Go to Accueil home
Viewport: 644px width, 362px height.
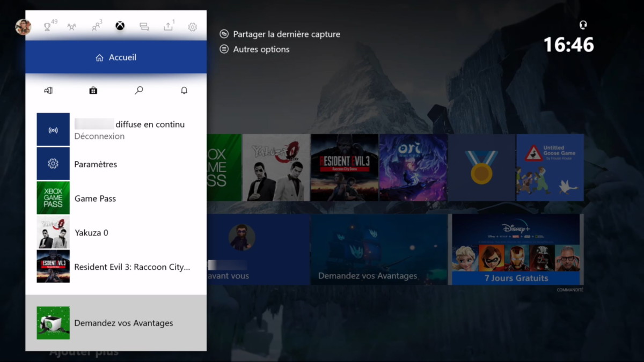[116, 57]
